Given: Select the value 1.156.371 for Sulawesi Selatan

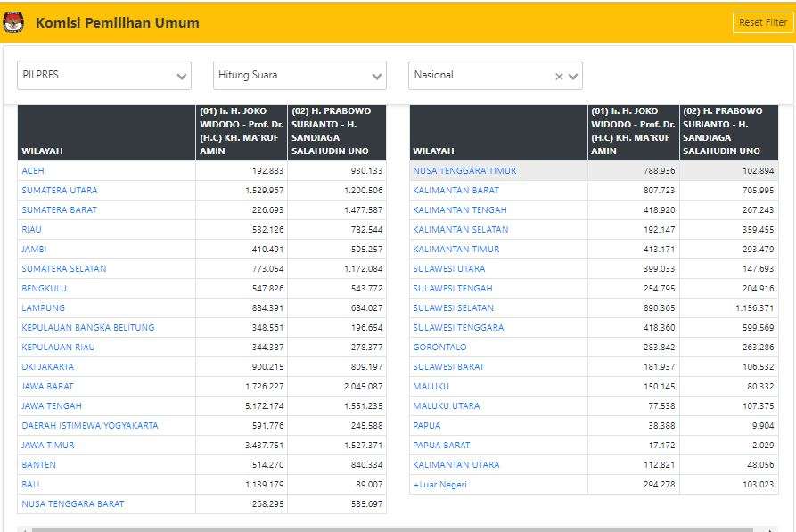Looking at the screenshot, I should (755, 307).
